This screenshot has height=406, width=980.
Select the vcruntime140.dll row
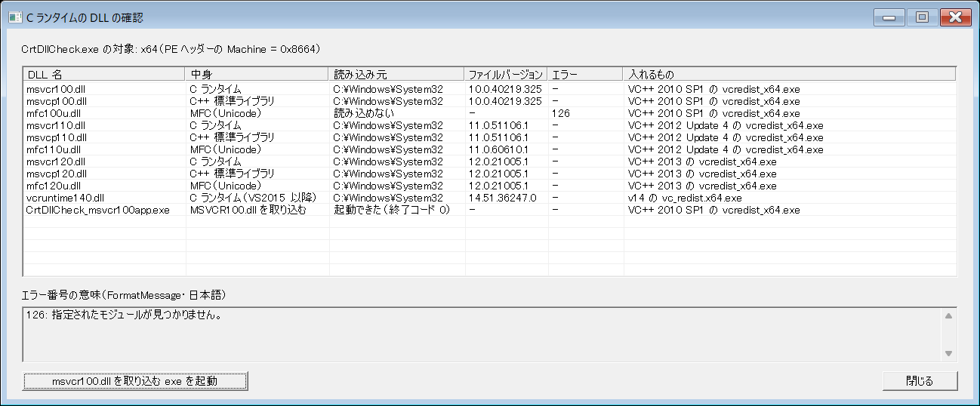[490, 198]
